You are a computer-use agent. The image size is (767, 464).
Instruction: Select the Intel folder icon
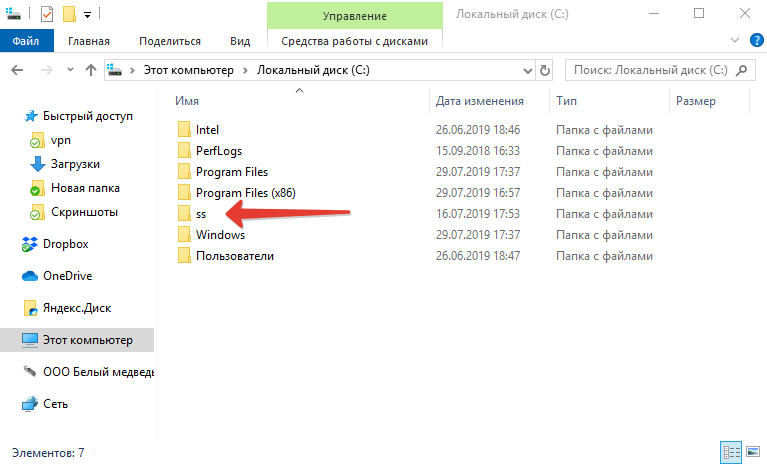point(184,130)
